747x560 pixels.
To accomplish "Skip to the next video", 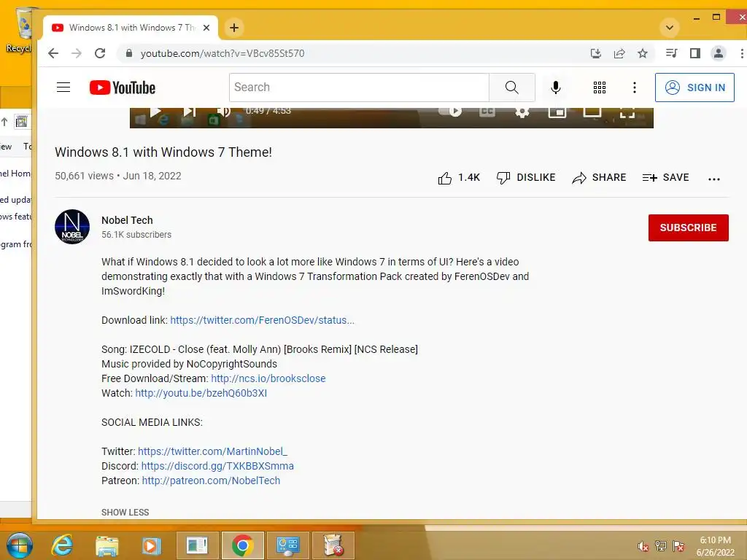I will pyautogui.click(x=190, y=112).
